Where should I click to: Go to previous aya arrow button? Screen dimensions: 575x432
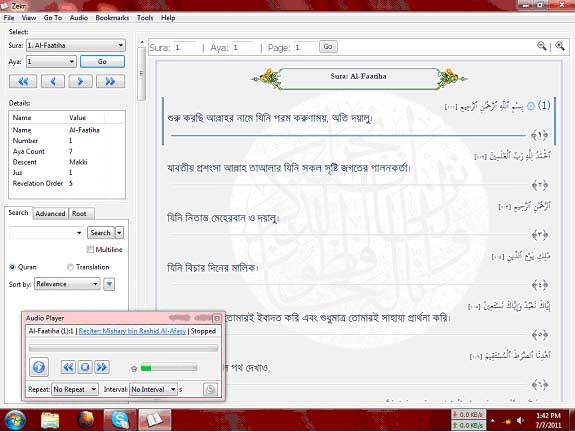(53, 81)
